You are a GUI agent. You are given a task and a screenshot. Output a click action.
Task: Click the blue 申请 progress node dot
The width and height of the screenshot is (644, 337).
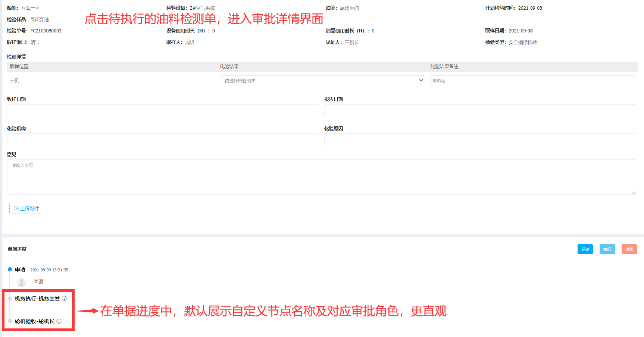10,270
